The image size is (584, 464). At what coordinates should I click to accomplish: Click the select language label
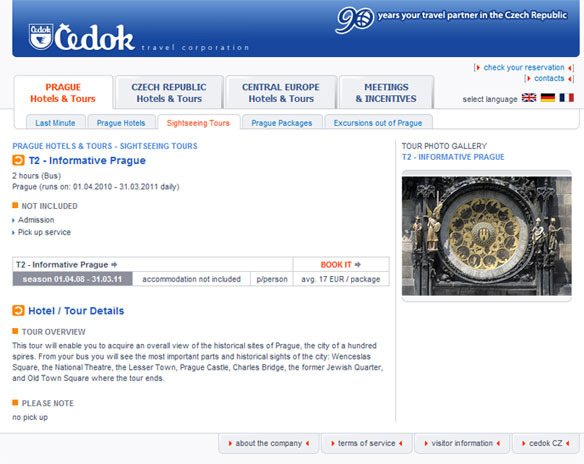(x=490, y=99)
